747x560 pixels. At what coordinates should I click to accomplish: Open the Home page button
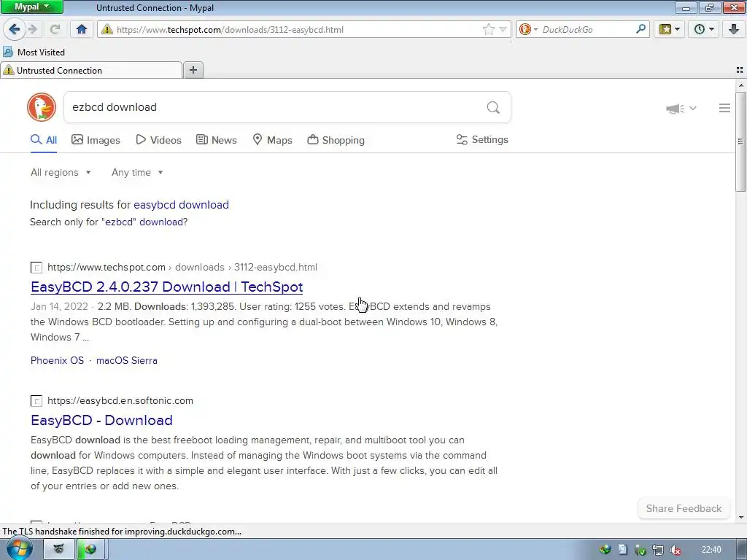[82, 29]
